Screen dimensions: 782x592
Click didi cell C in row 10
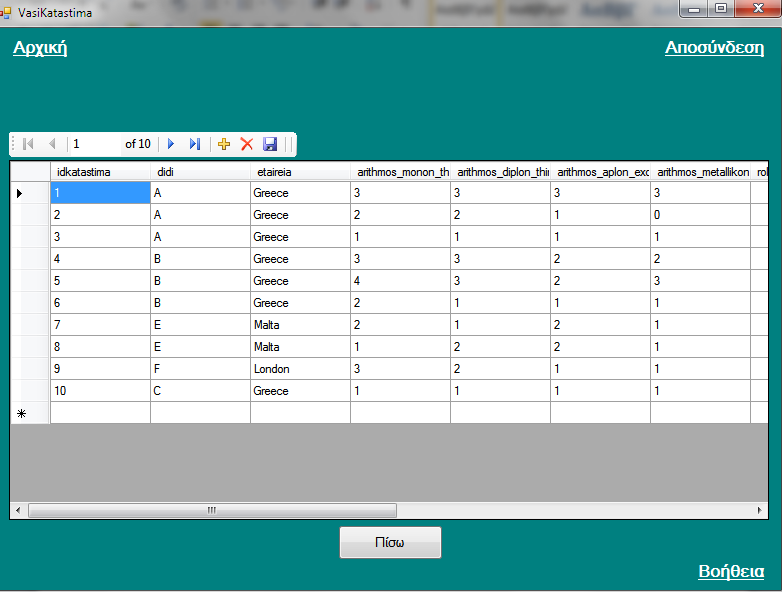click(x=200, y=391)
